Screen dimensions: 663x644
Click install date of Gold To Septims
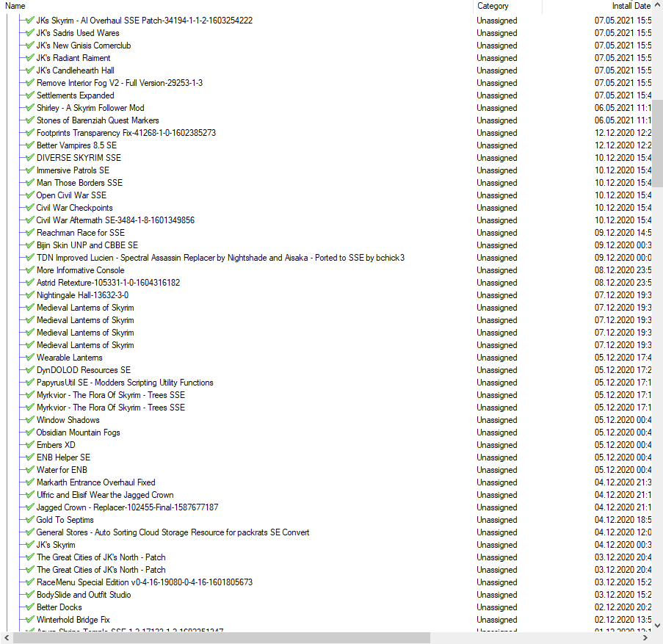click(x=623, y=520)
